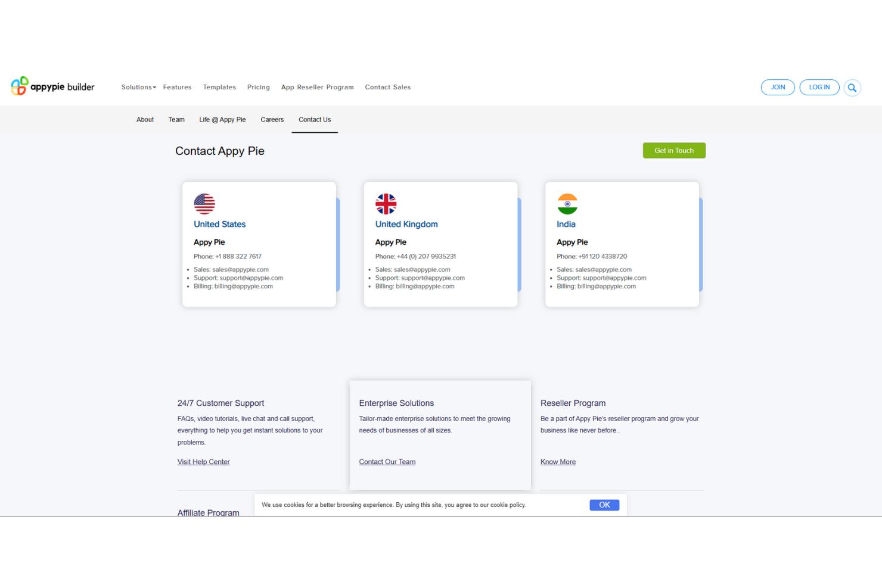
Task: Click US phone +1 888 322 7617
Action: click(238, 256)
